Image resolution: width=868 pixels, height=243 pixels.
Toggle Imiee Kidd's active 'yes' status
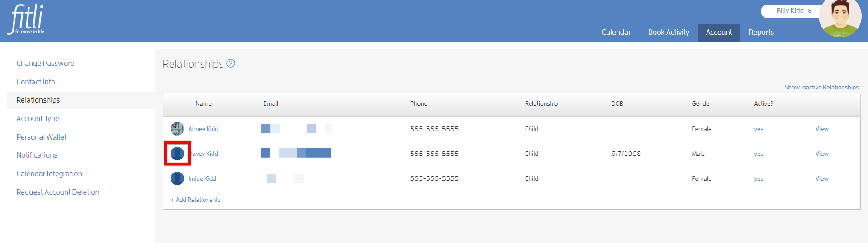pyautogui.click(x=759, y=178)
